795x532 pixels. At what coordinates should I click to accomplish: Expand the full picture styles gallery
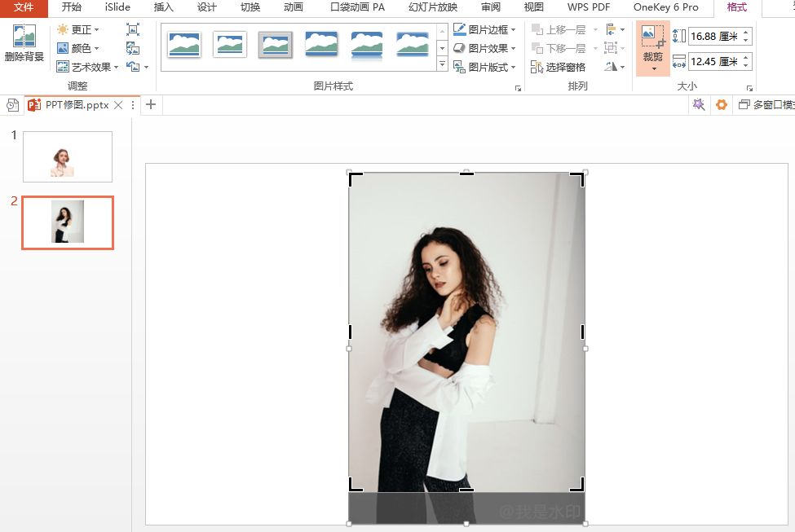[442, 64]
